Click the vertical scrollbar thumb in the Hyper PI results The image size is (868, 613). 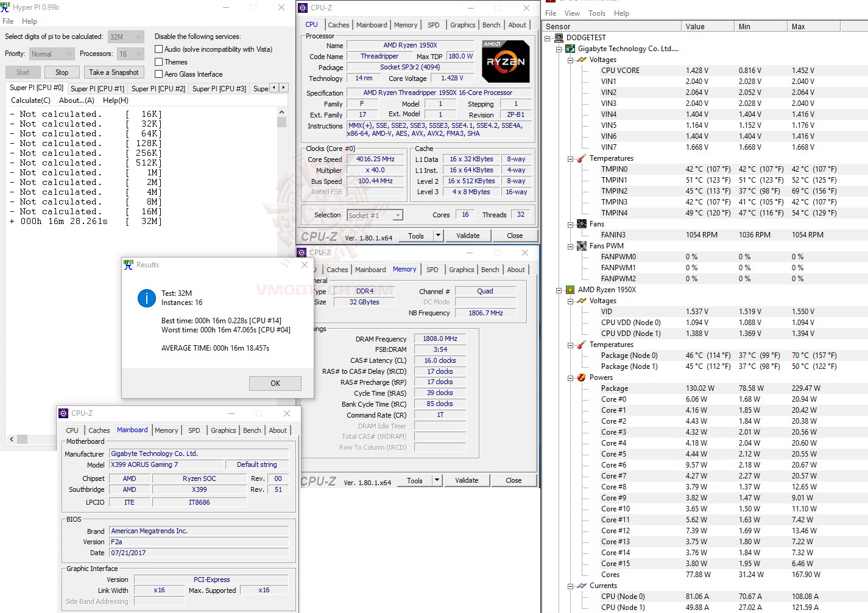(281, 122)
